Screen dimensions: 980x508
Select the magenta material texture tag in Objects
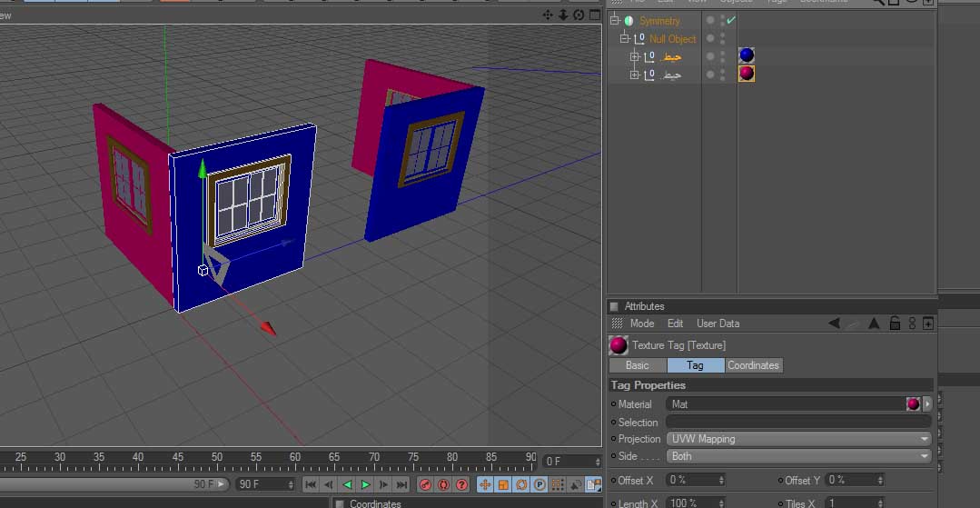click(x=747, y=74)
